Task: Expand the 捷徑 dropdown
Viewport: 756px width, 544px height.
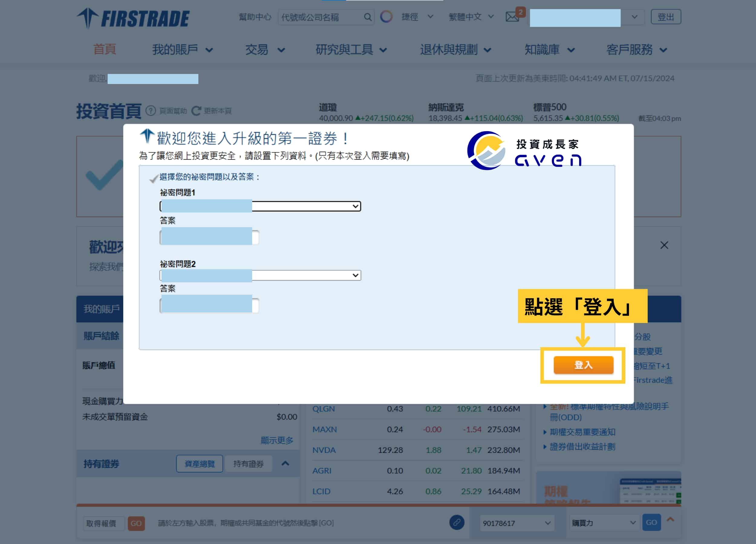Action: coord(417,17)
